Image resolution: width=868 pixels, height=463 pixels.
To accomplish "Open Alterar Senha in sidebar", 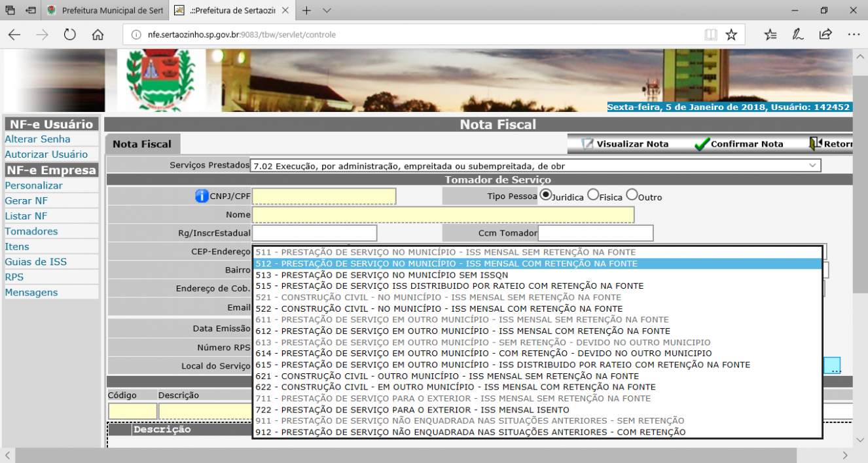I will click(x=37, y=139).
